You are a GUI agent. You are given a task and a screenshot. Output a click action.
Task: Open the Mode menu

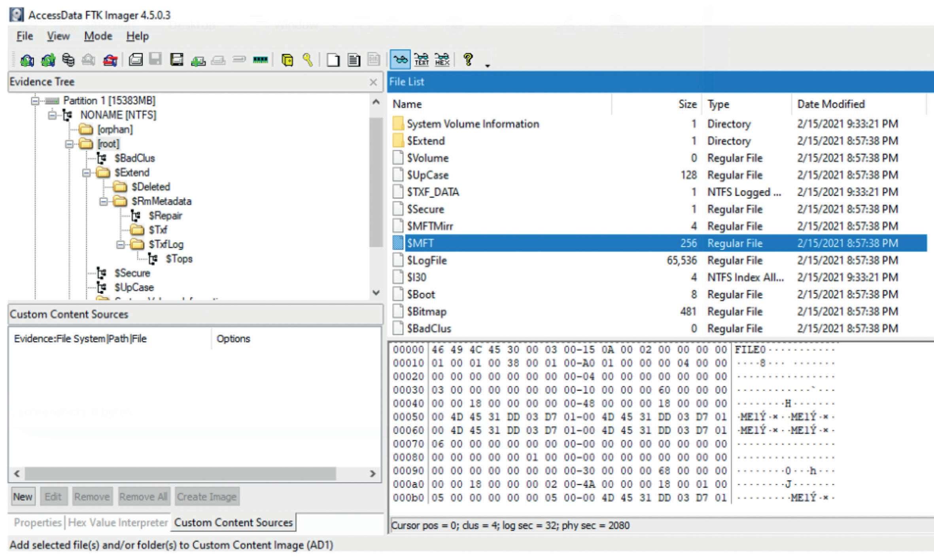pos(98,36)
